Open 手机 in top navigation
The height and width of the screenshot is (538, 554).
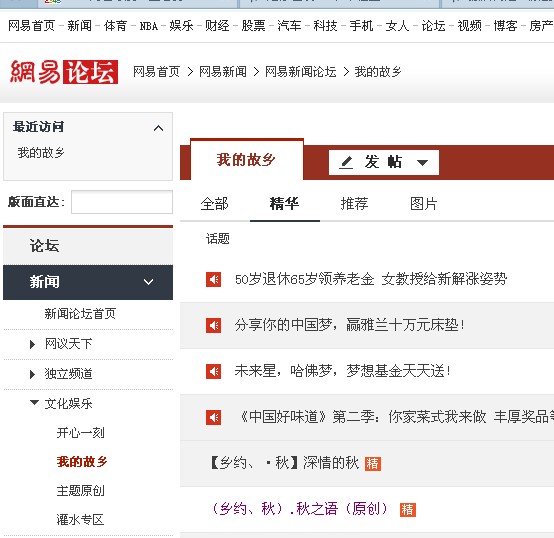pos(361,26)
